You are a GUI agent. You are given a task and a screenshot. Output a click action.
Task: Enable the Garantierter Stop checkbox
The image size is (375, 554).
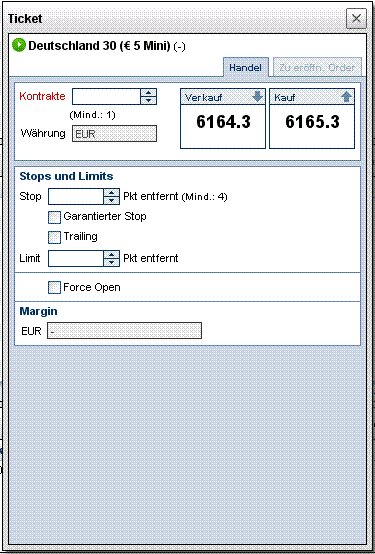[54, 217]
